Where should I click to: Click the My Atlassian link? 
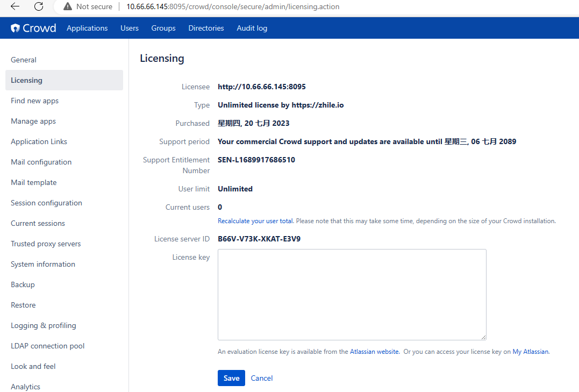531,351
